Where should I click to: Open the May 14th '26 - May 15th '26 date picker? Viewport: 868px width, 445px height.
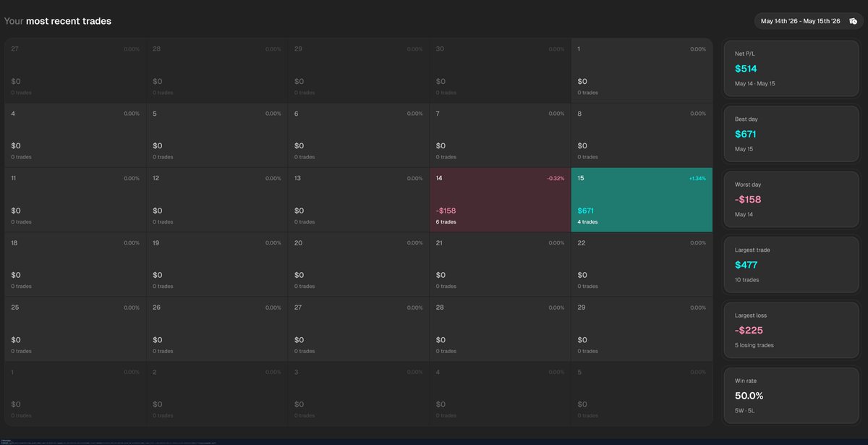point(809,22)
